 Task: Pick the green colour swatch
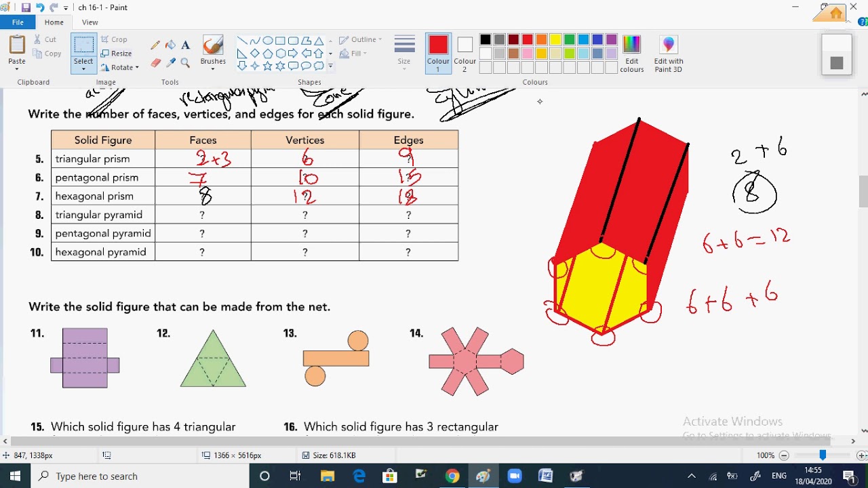[x=570, y=40]
